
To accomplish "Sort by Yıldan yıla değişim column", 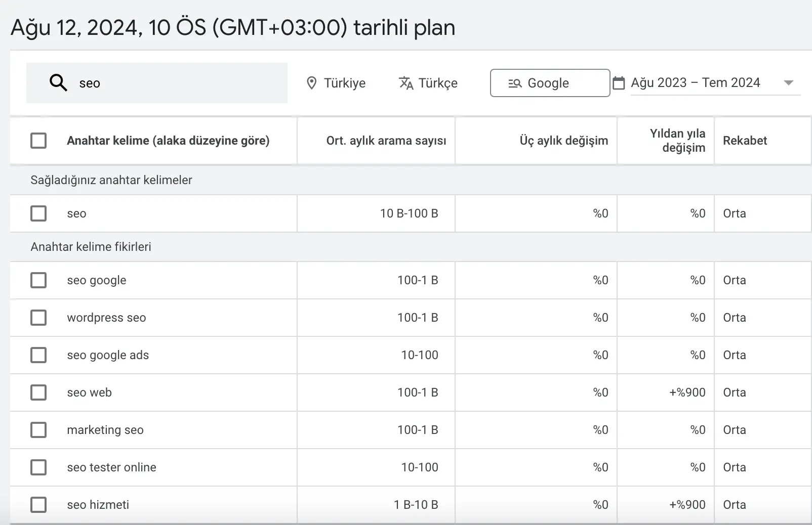I will pyautogui.click(x=677, y=141).
